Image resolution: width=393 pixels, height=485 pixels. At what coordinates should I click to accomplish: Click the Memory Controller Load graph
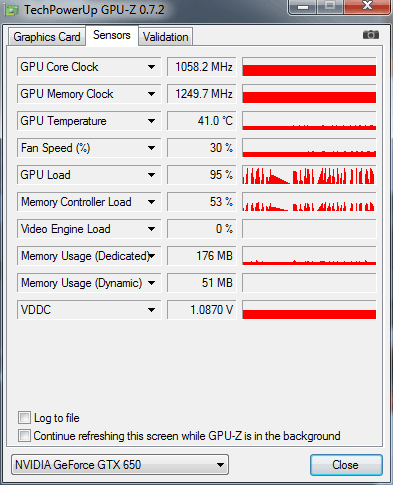pyautogui.click(x=309, y=202)
